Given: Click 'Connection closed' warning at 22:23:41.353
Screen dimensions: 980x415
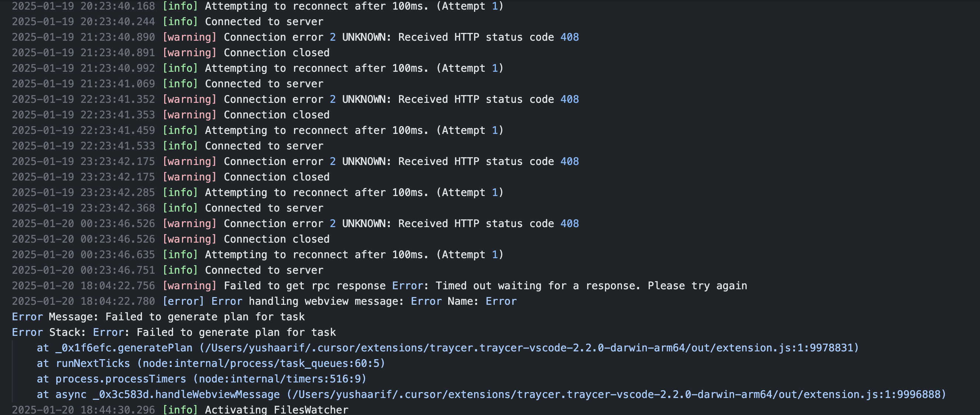Looking at the screenshot, I should coord(277,115).
